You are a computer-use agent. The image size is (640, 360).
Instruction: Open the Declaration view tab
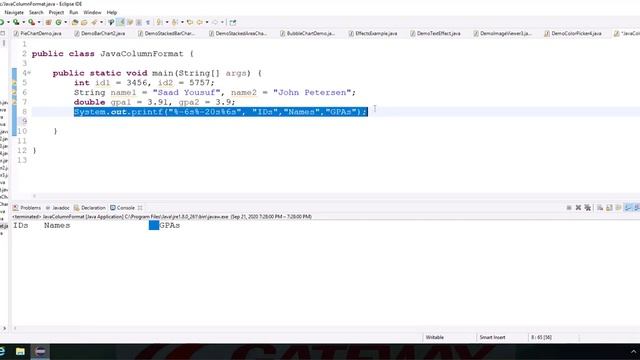[x=89, y=208]
